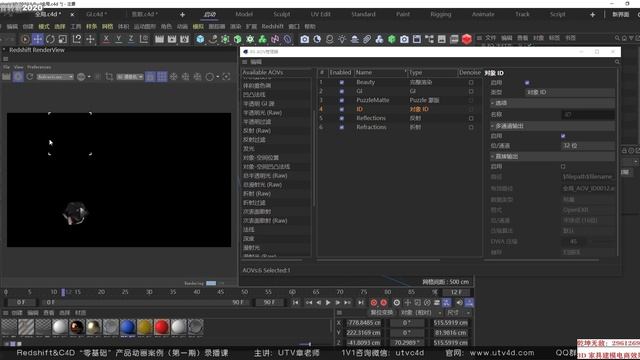The image size is (640, 360).
Task: Open the Redshift menu in menu bar
Action: pyautogui.click(x=272, y=27)
